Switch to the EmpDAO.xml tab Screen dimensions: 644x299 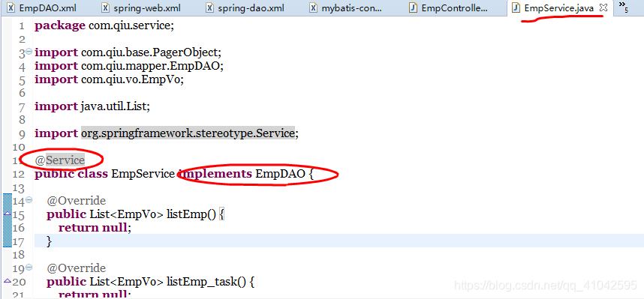click(x=41, y=7)
